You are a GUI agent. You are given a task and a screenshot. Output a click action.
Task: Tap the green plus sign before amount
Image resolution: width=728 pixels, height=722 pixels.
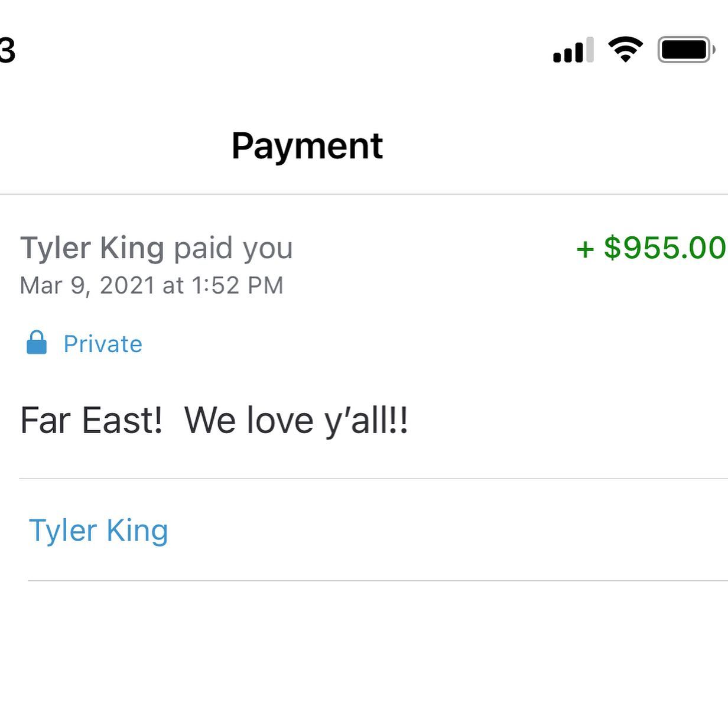coord(585,249)
